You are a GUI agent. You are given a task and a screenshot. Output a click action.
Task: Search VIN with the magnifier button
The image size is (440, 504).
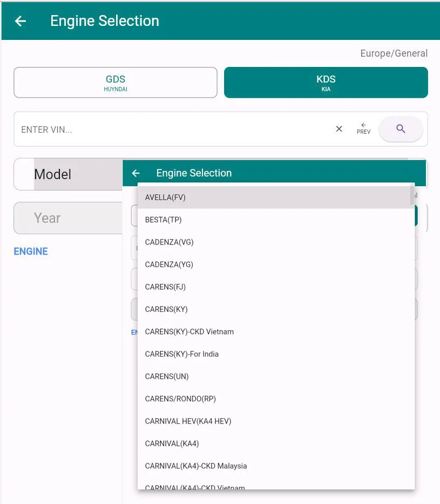[401, 129]
